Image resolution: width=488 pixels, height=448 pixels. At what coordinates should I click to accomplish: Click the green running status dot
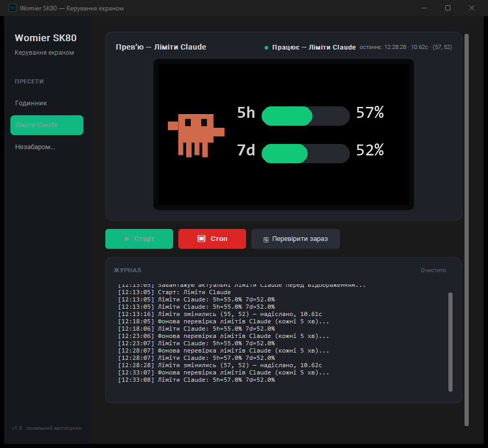click(266, 47)
